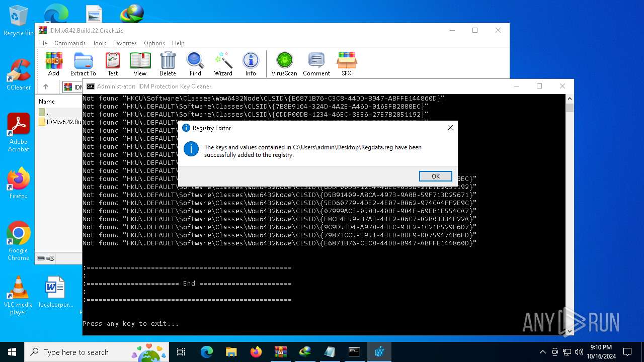The width and height of the screenshot is (644, 362).
Task: Open CCleaner desktop shortcut
Action: pos(19,74)
